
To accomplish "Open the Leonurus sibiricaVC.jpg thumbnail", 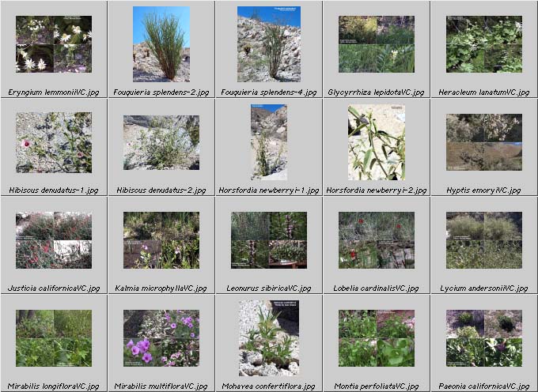I will coord(269,240).
